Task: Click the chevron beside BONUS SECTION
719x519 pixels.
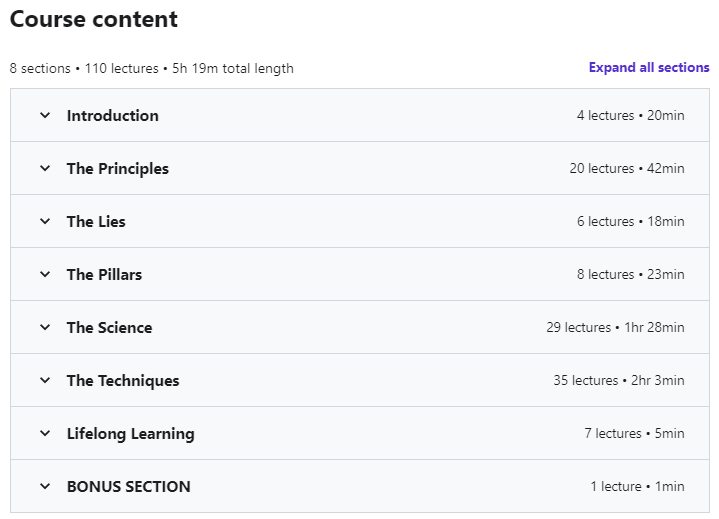Action: coord(45,486)
